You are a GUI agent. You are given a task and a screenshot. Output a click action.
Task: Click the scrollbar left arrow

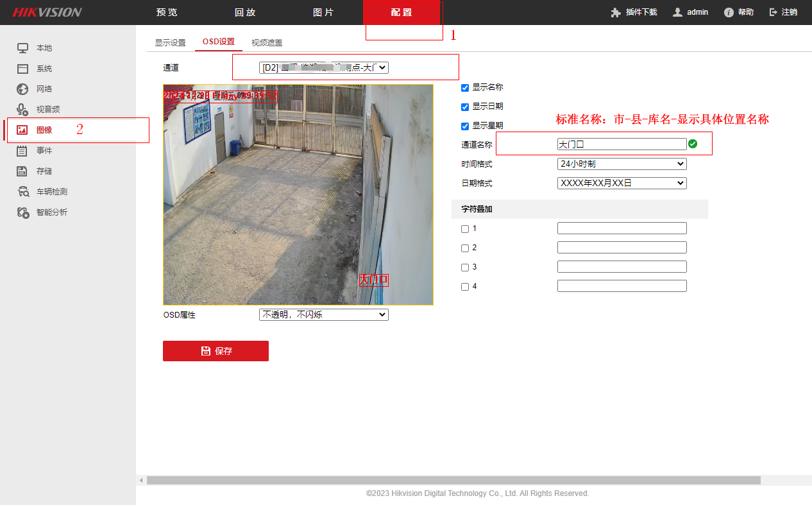coord(141,480)
